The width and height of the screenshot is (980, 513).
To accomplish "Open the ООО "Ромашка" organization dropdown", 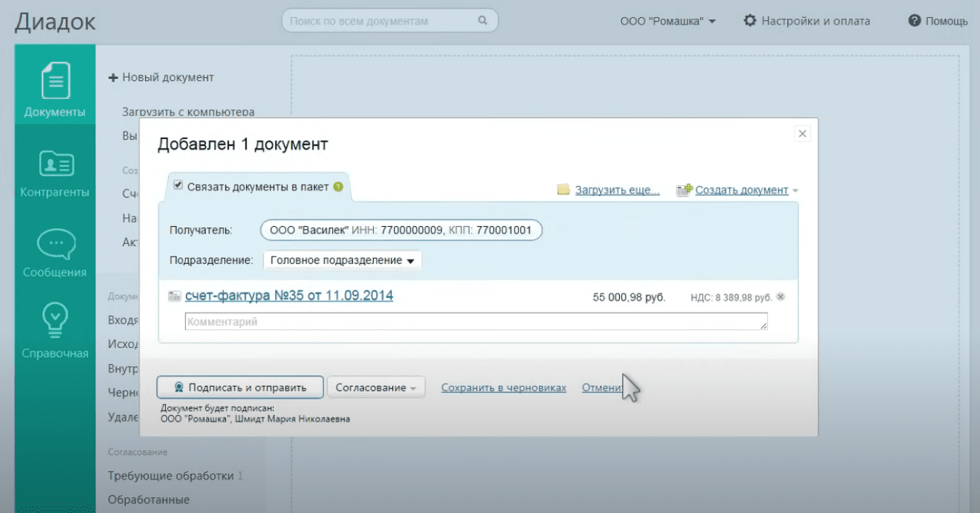I will click(668, 21).
